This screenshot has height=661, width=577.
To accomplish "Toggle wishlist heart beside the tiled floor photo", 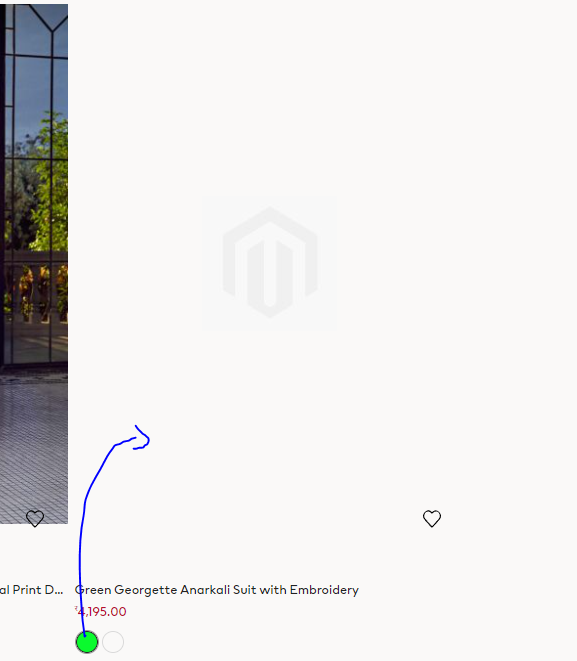I will click(35, 519).
